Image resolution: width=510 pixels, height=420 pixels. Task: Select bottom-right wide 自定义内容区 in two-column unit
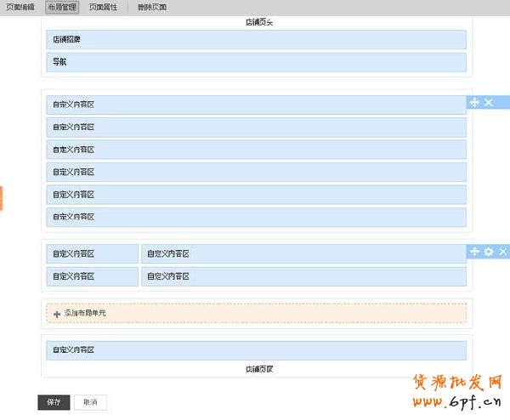point(303,276)
